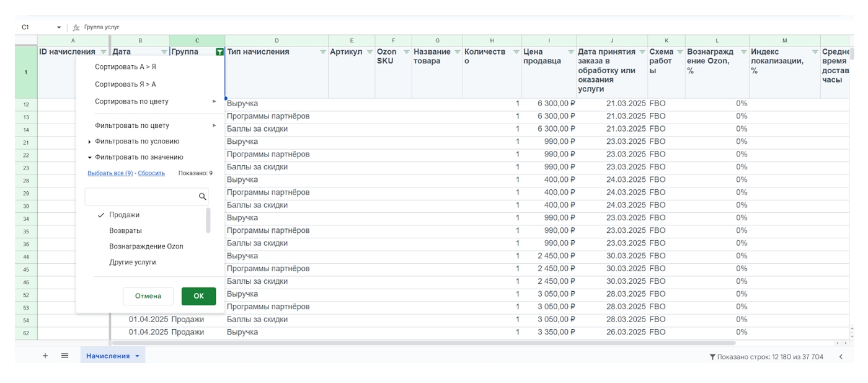Expand the Фильтровать по условию section
Screen dimensions: 868x383
click(x=137, y=142)
